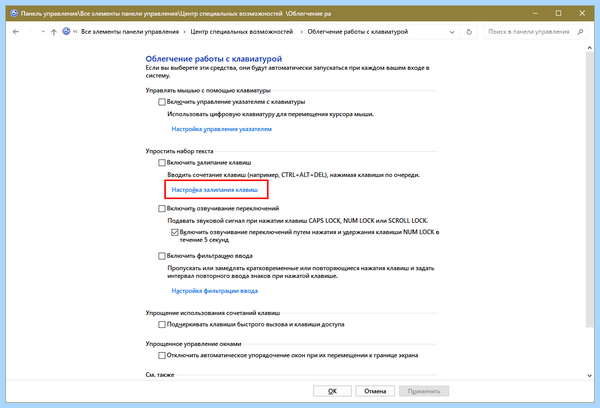This screenshot has height=408, width=600.
Task: Minimize the Control Panel window
Action: (535, 13)
